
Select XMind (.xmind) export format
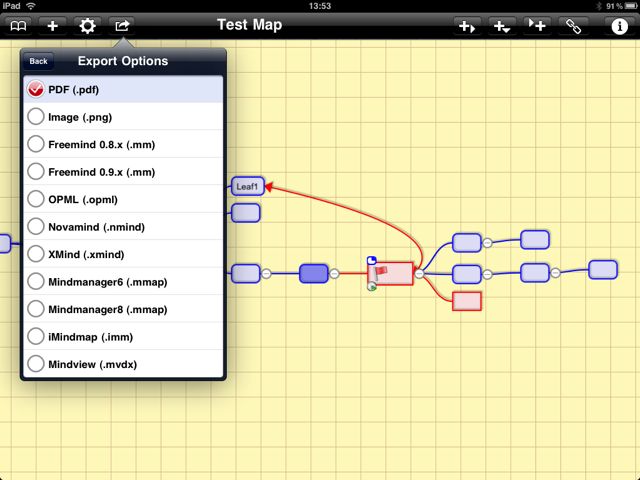123,254
